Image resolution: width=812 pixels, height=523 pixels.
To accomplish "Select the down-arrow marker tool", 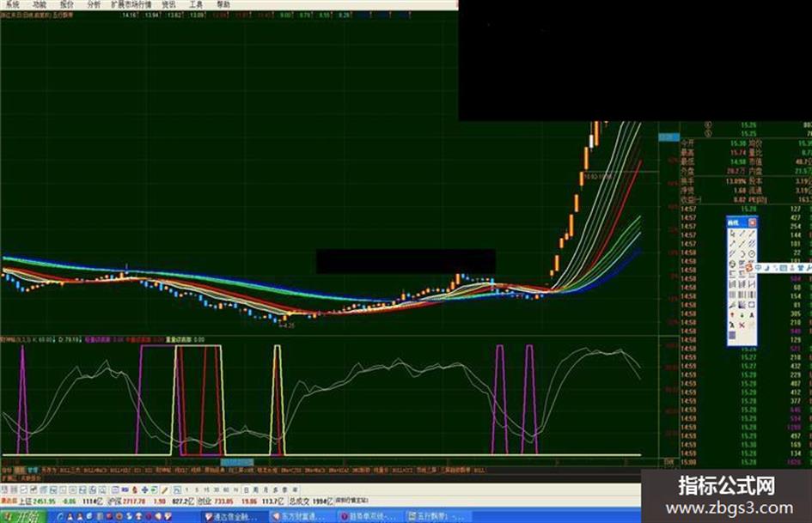I will point(742,315).
